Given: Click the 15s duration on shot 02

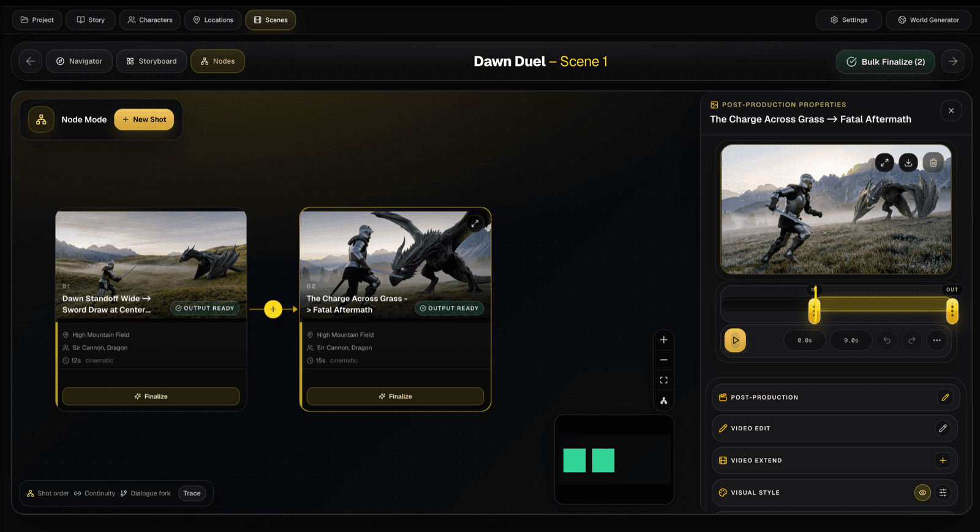Looking at the screenshot, I should click(x=320, y=361).
